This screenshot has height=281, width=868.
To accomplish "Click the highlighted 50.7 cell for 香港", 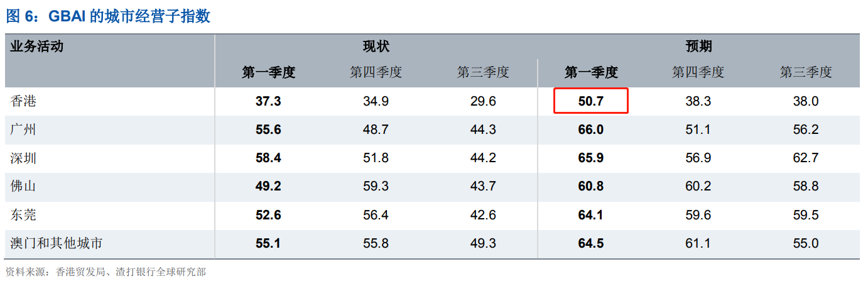I will tap(590, 101).
